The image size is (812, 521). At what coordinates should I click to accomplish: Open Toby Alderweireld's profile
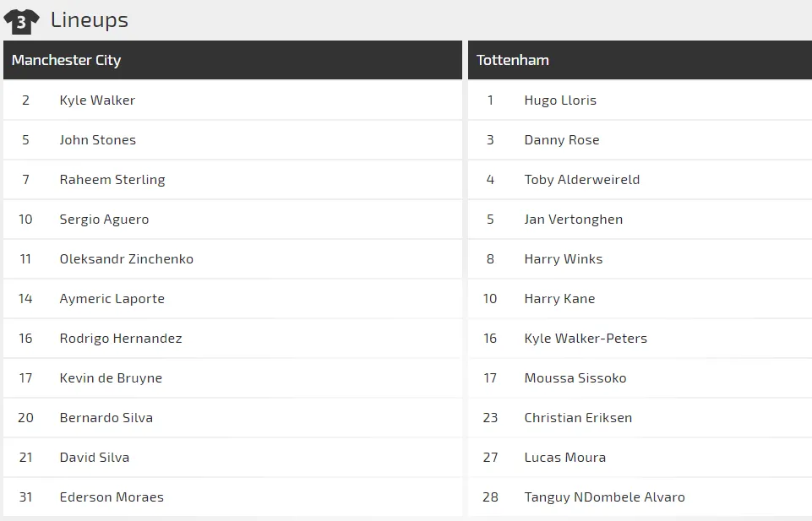pyautogui.click(x=582, y=180)
